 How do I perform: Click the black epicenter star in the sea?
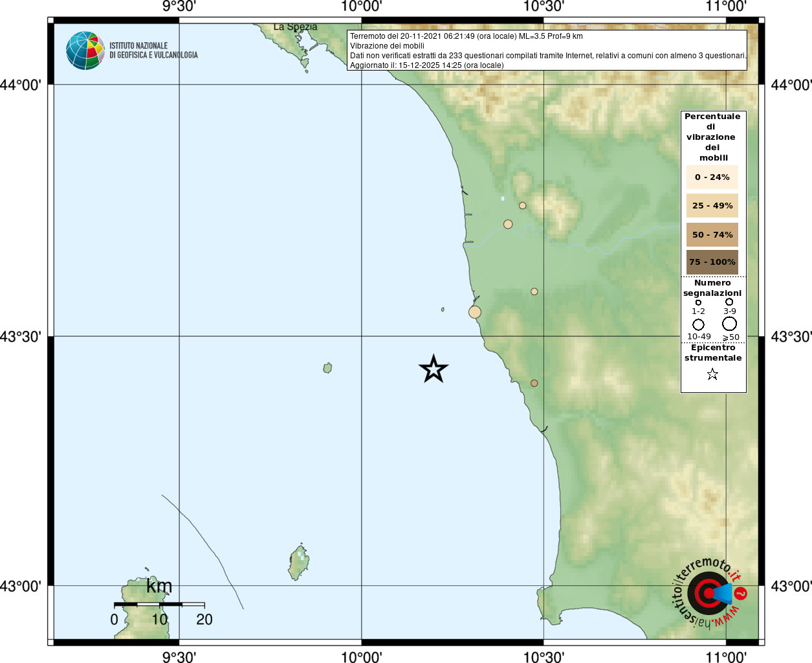pyautogui.click(x=433, y=369)
